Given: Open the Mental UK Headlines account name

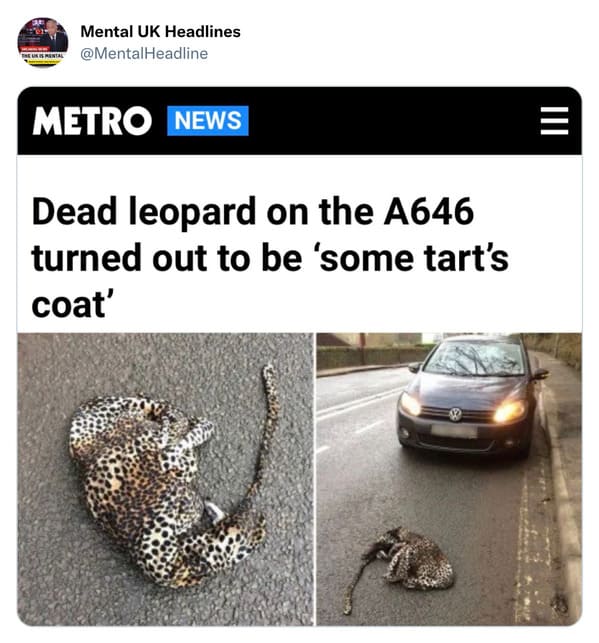Looking at the screenshot, I should [160, 32].
